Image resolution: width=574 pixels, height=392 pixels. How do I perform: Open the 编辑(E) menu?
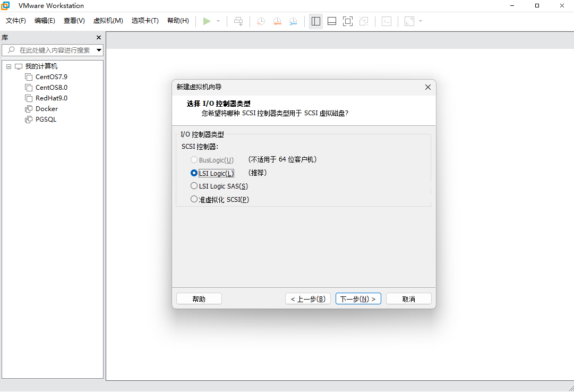tap(45, 21)
